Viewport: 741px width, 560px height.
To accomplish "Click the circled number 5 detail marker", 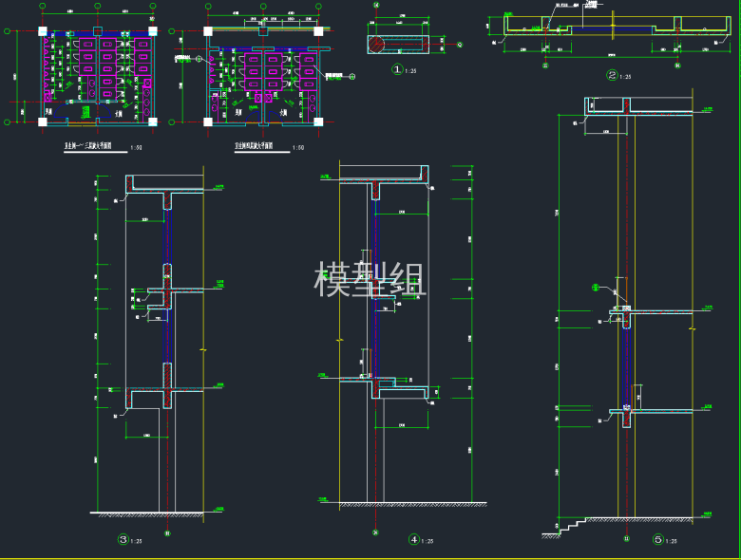I will click(657, 541).
